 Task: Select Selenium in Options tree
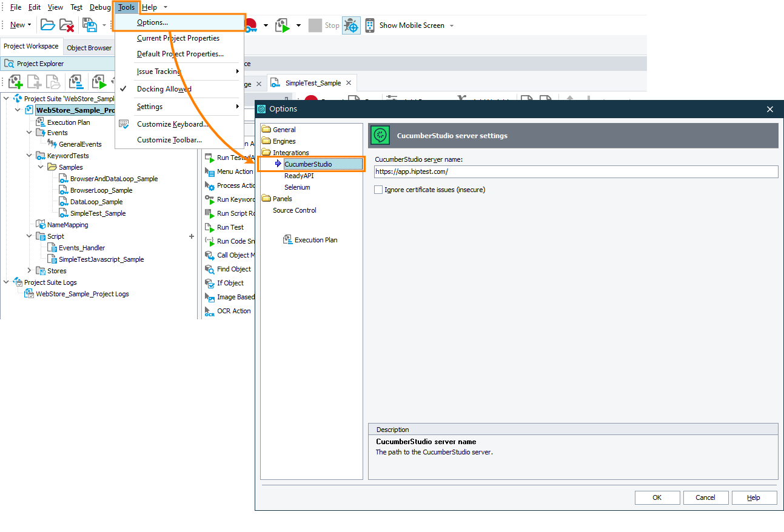[297, 187]
